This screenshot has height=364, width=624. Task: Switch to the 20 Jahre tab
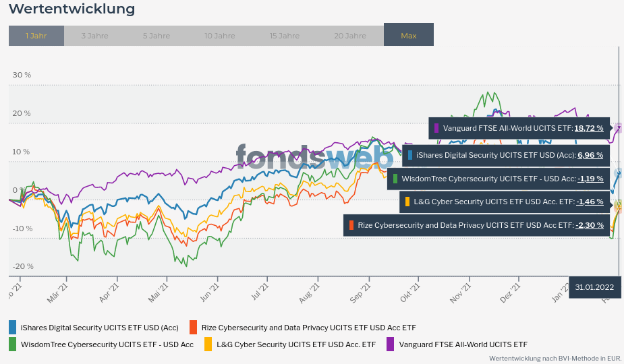point(350,36)
